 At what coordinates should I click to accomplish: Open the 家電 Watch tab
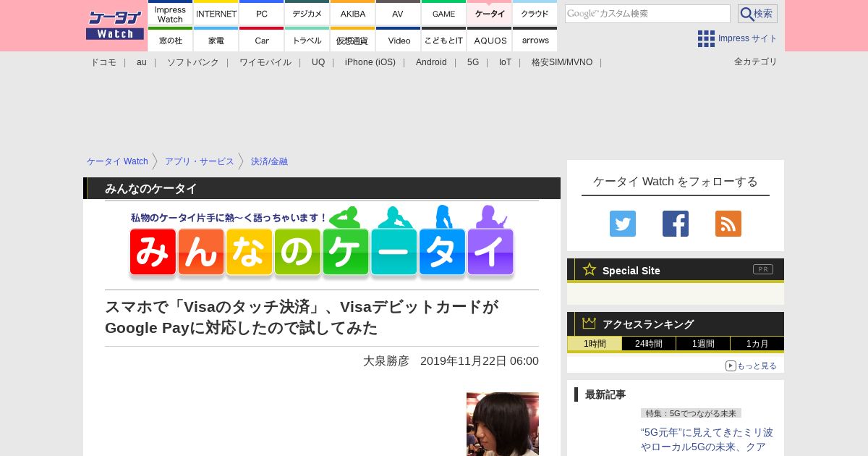point(216,40)
